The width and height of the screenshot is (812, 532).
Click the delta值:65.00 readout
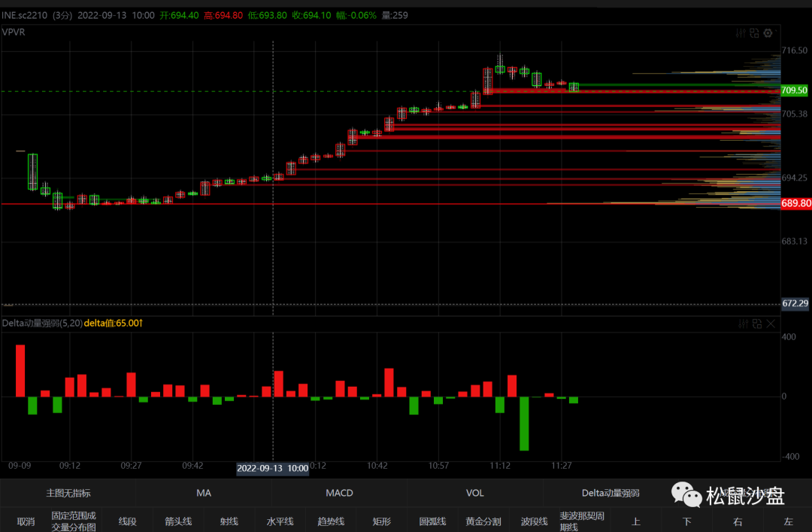click(x=113, y=323)
